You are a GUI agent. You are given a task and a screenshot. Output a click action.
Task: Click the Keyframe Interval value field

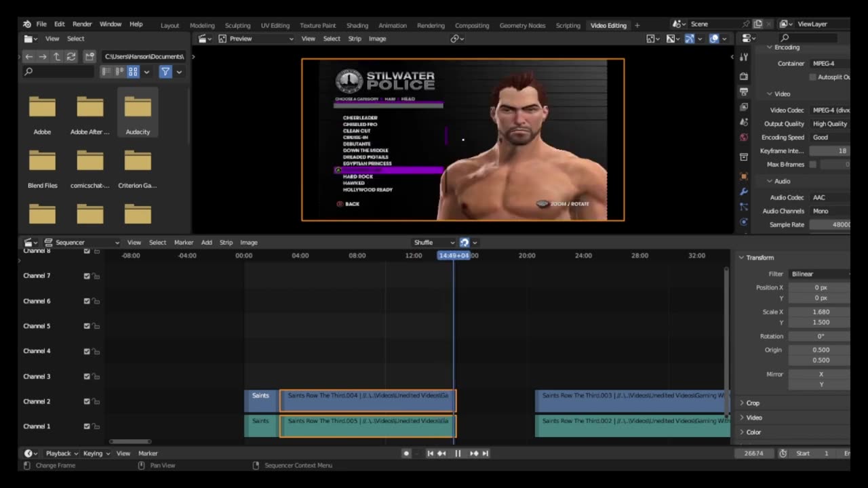click(x=829, y=151)
